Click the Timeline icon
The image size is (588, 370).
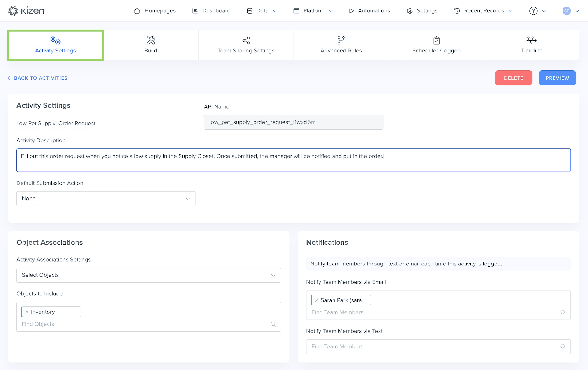pos(532,40)
